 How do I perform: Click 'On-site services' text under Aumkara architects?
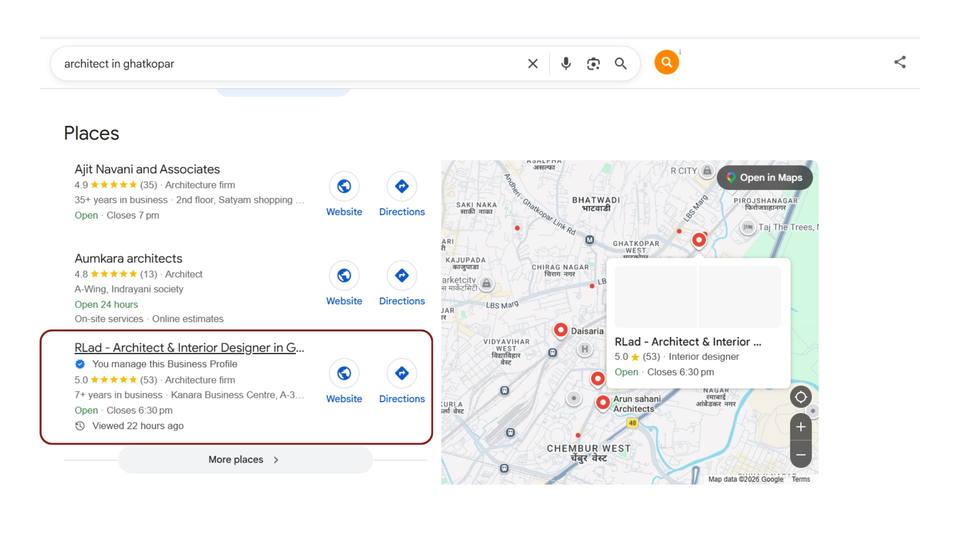click(108, 319)
